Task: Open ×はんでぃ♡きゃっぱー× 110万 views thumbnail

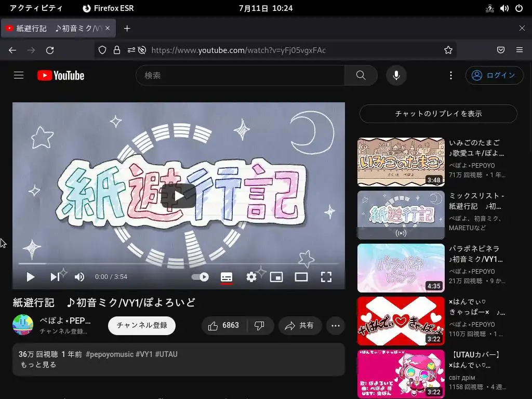Action: point(401,321)
